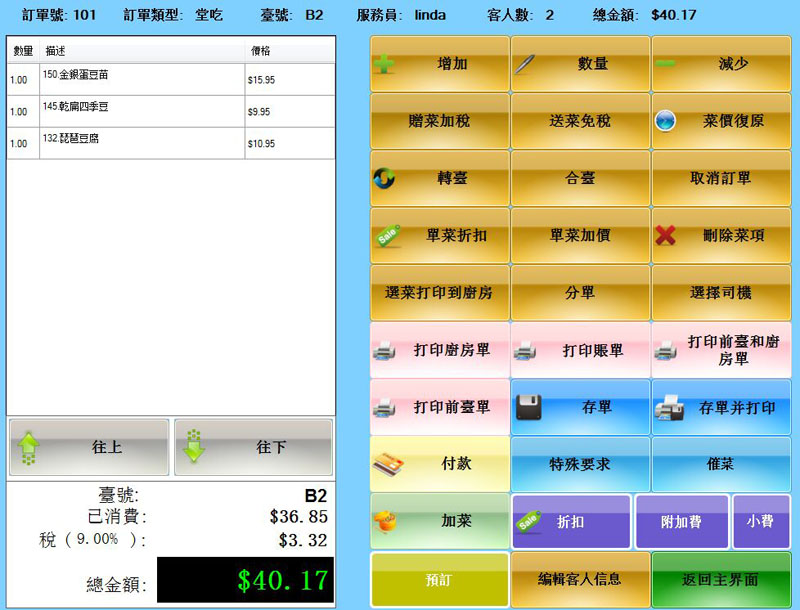Click the printer icon for 打印賬單
The width and height of the screenshot is (800, 610).
tap(525, 351)
